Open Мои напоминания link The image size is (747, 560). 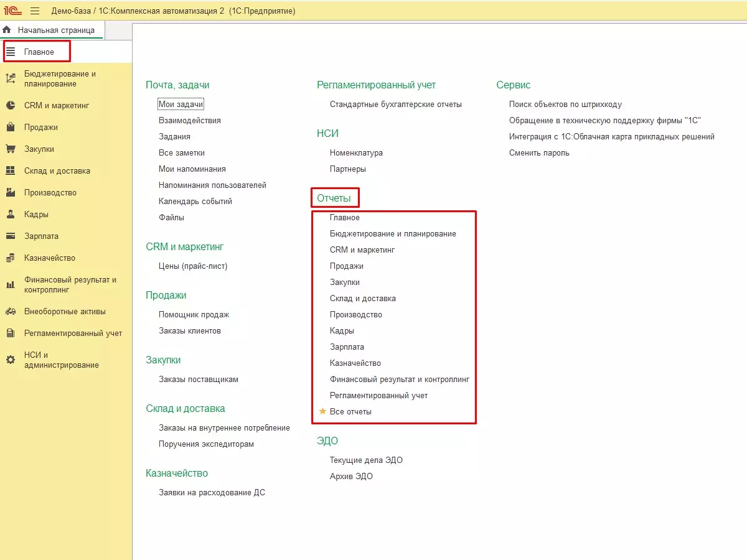point(192,169)
